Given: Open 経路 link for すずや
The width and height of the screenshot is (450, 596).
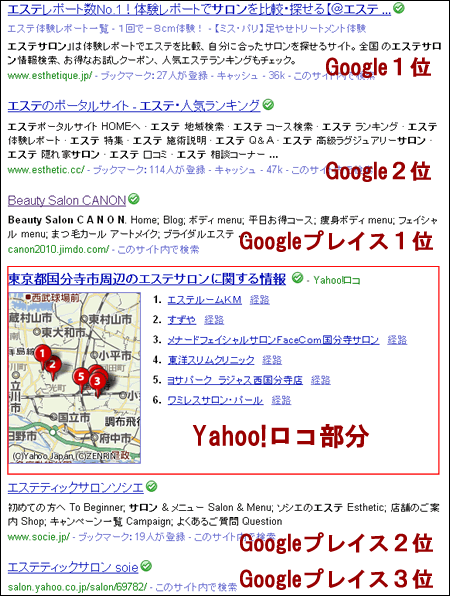Looking at the screenshot, I should click(214, 320).
